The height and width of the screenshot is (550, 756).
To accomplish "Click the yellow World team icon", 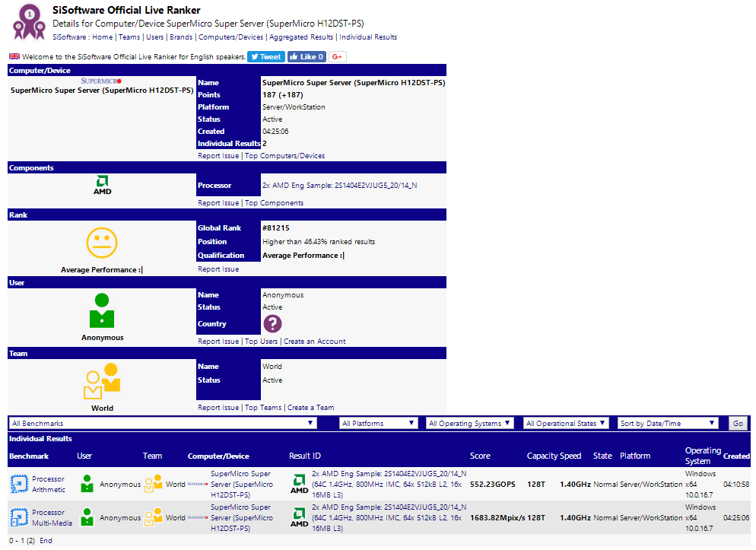I will (102, 381).
